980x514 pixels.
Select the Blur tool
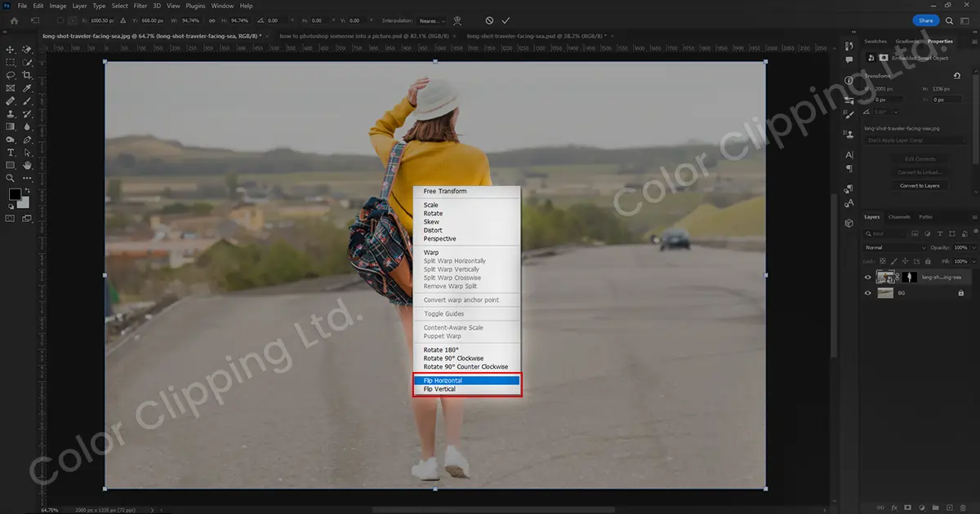[27, 126]
